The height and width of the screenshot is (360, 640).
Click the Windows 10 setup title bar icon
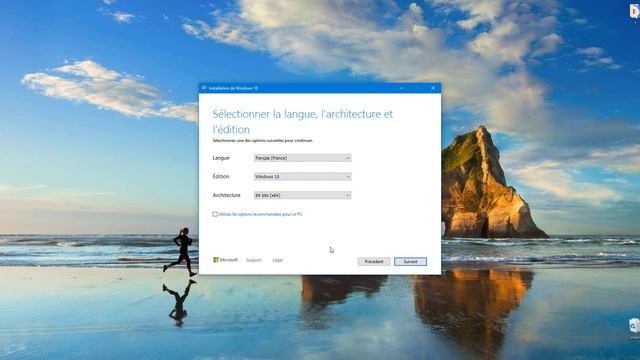tap(204, 88)
